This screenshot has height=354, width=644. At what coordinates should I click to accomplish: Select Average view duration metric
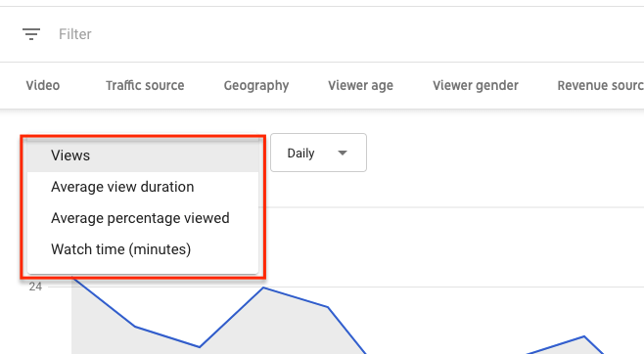pyautogui.click(x=143, y=187)
